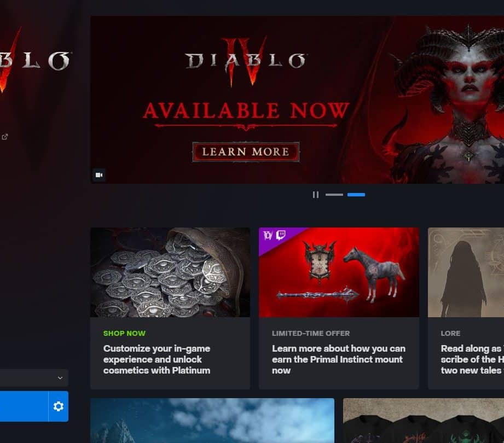504x443 pixels.
Task: Open the Shop Now link
Action: coord(124,334)
